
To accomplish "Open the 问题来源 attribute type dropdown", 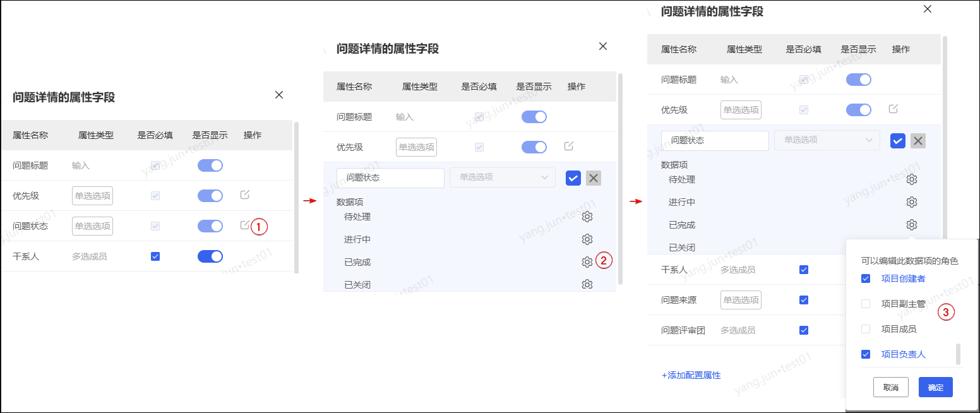I will pos(741,300).
